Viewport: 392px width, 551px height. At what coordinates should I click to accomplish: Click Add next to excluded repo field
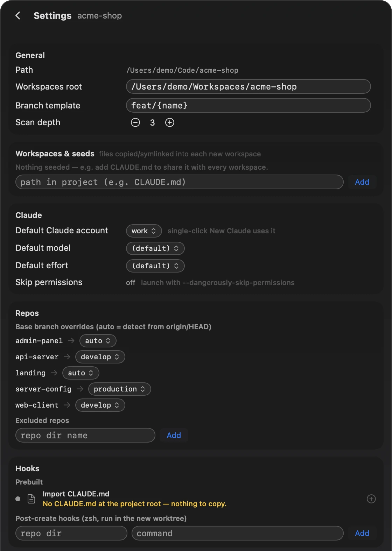pos(174,435)
